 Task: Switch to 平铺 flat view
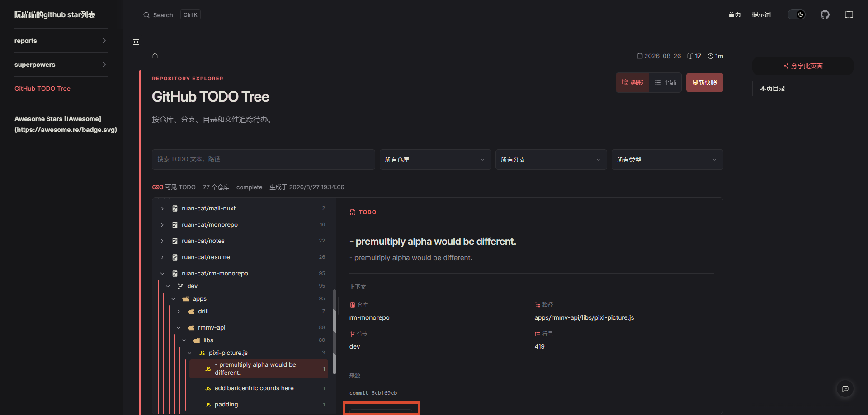click(x=665, y=83)
